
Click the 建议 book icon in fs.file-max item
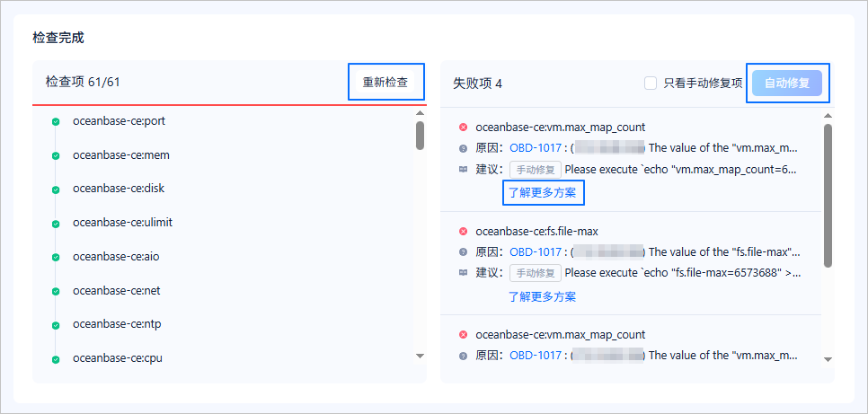click(x=464, y=273)
